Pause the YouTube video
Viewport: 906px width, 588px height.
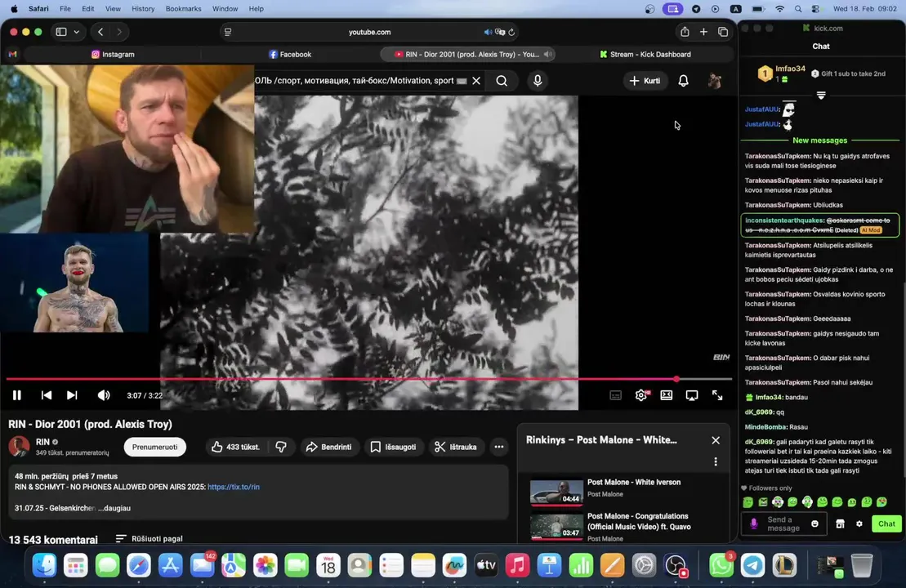click(17, 395)
